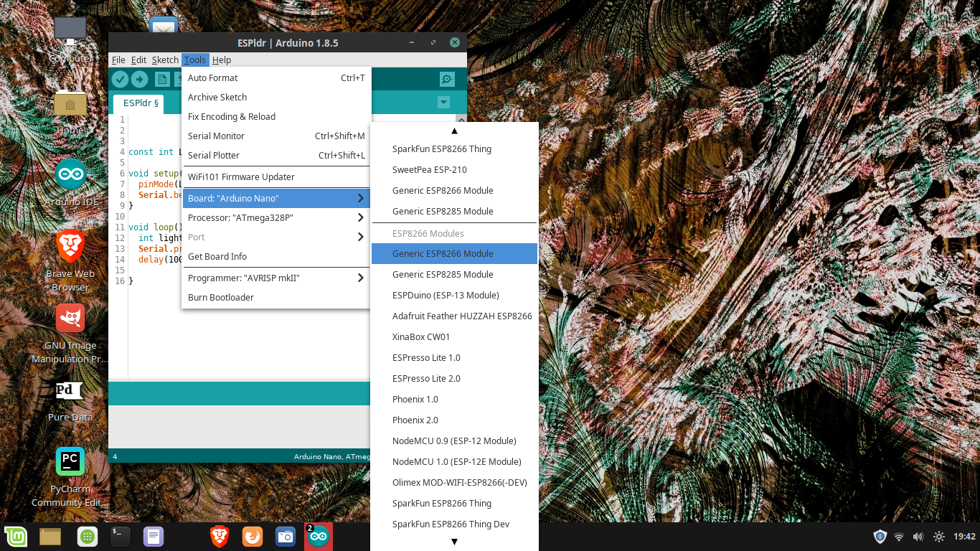Open the Edit menu
This screenshot has height=551, width=980.
click(x=138, y=60)
